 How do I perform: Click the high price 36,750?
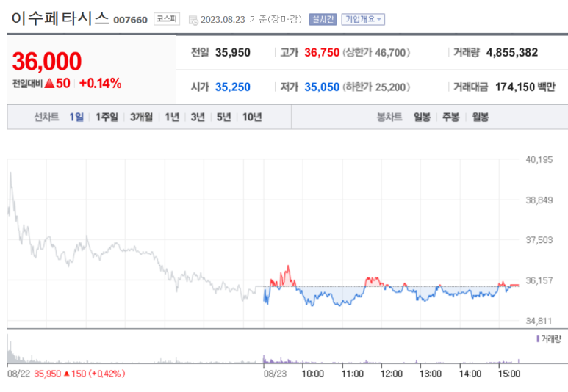(322, 52)
